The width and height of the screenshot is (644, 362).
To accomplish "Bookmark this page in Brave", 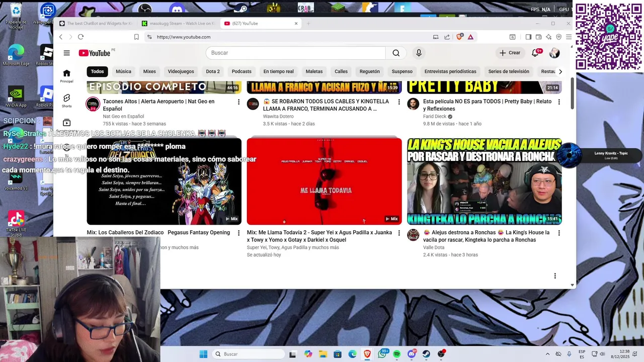I will tap(136, 37).
